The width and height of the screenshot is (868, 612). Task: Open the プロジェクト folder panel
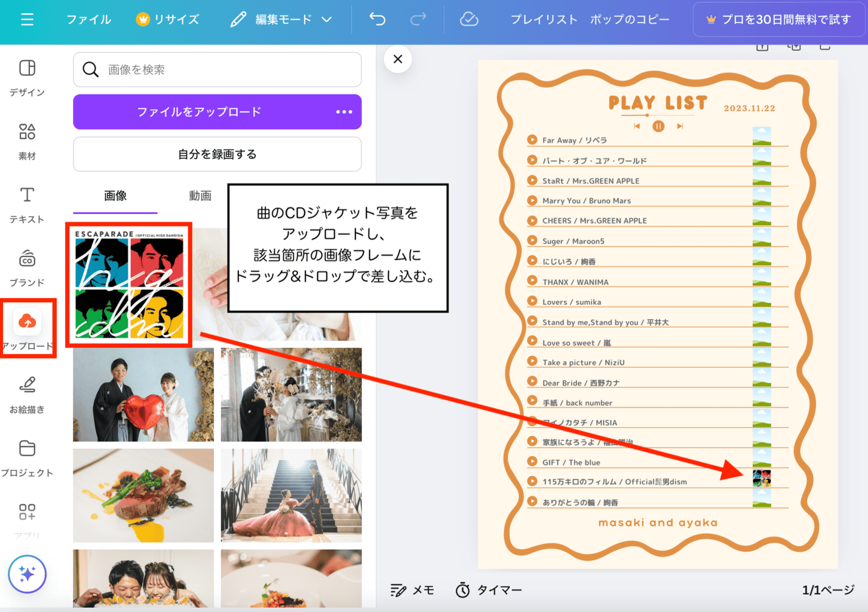click(x=27, y=458)
